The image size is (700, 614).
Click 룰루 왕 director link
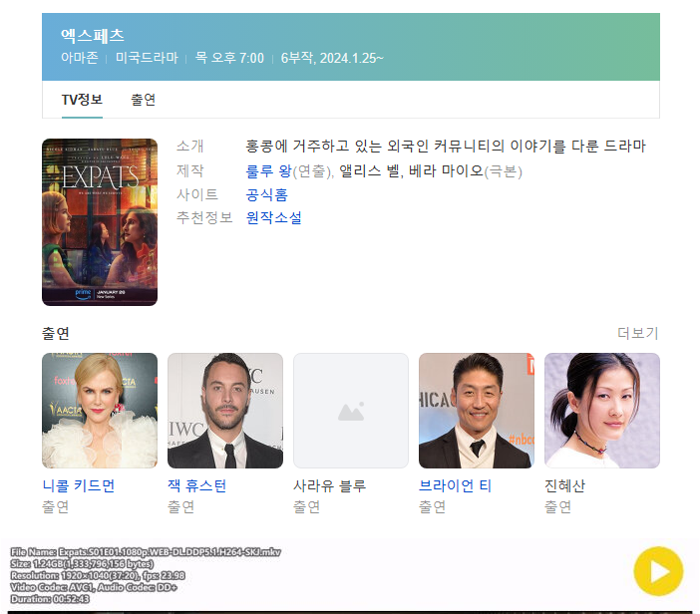tap(268, 170)
